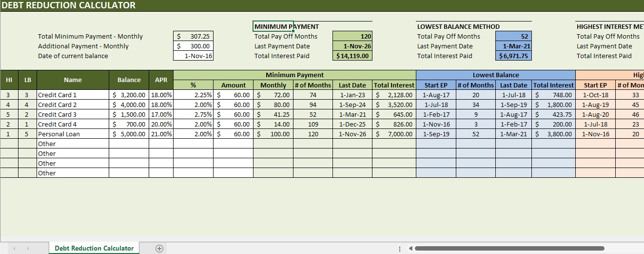Select Date of current balance cell 1-Nov-16
Viewport: 644px width, 254px height.
[x=194, y=56]
